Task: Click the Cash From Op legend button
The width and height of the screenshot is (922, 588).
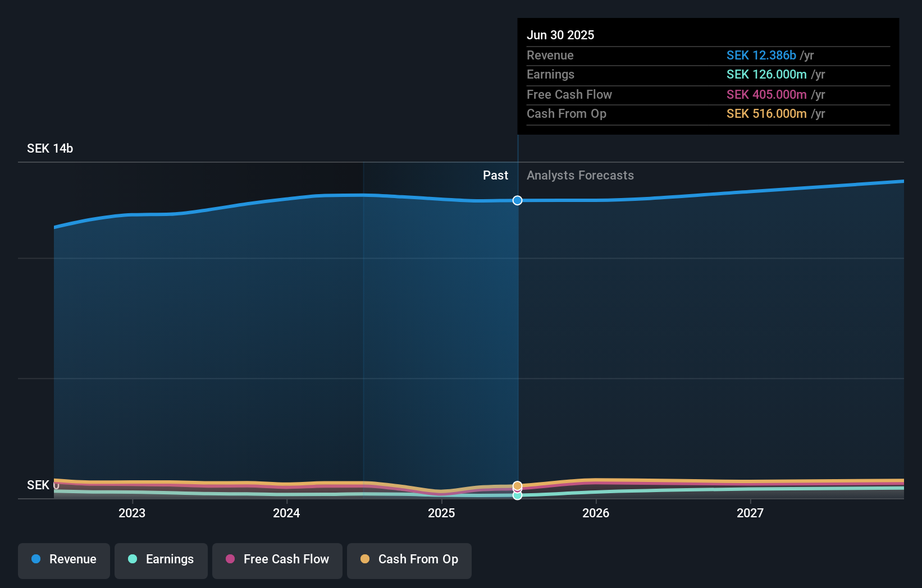Action: 409,561
